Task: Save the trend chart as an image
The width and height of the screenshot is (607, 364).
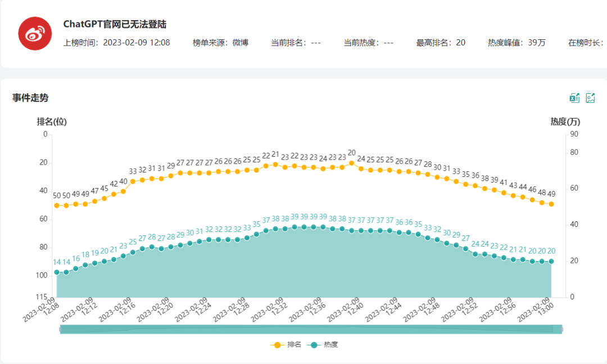Action: (x=590, y=98)
